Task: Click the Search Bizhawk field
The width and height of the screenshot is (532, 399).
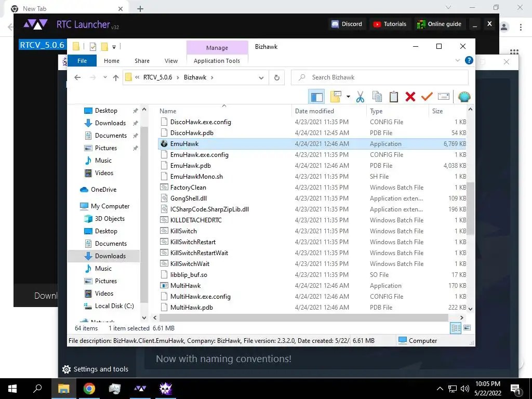Action: pos(380,77)
